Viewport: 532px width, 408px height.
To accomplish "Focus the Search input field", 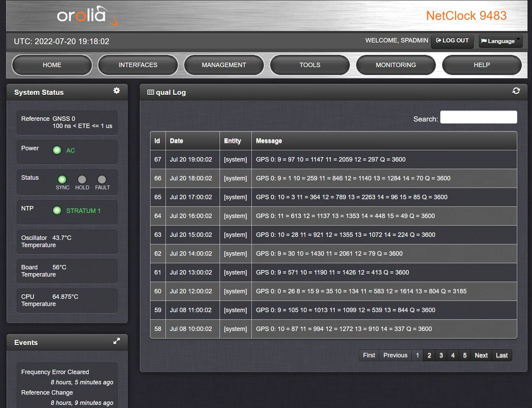I will [478, 117].
